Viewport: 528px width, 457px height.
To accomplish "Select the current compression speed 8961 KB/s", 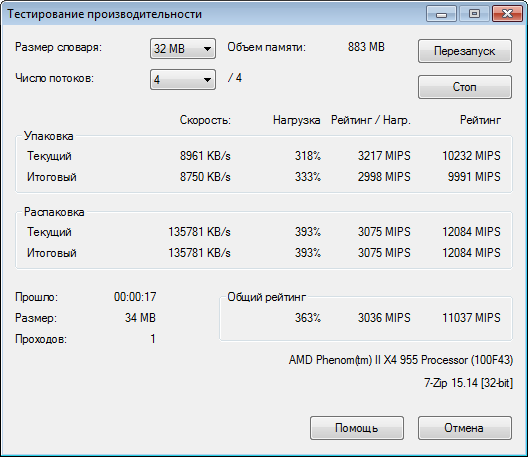I will [205, 156].
